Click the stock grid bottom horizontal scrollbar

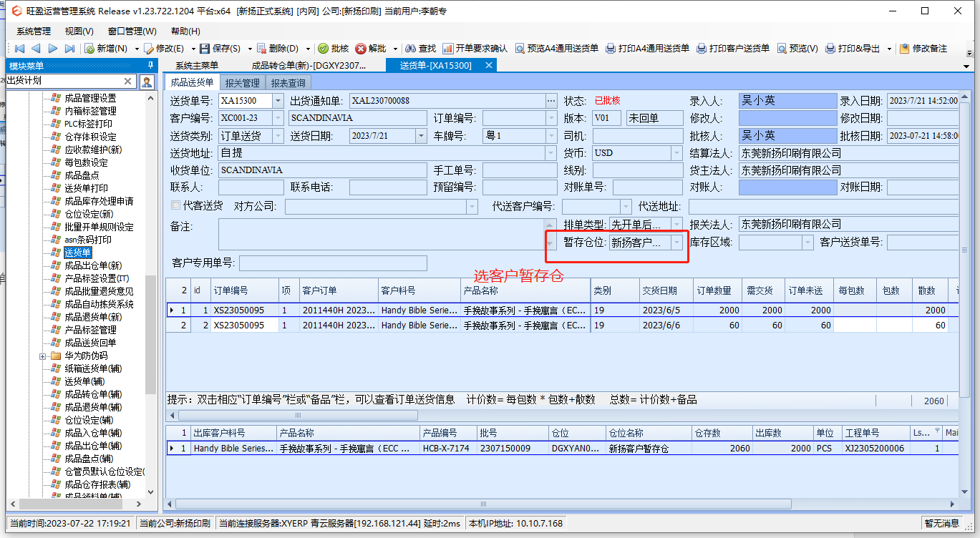click(x=483, y=503)
